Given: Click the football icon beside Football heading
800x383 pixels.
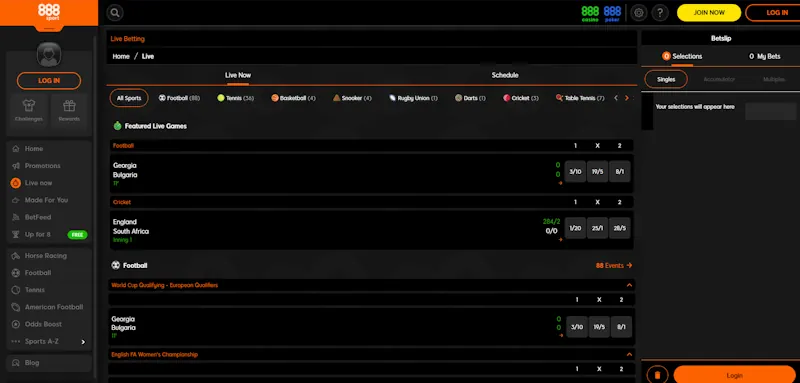Looking at the screenshot, I should point(116,265).
